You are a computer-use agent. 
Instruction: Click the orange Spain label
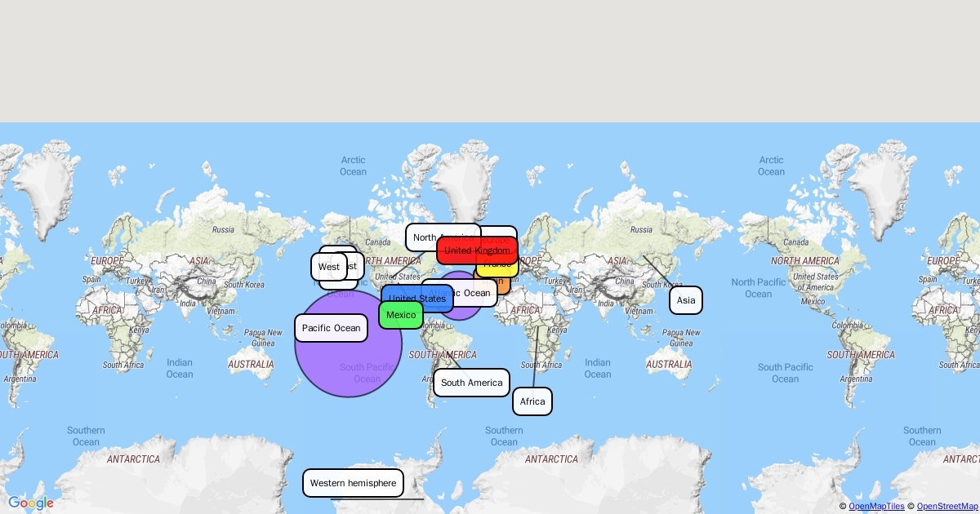[503, 286]
